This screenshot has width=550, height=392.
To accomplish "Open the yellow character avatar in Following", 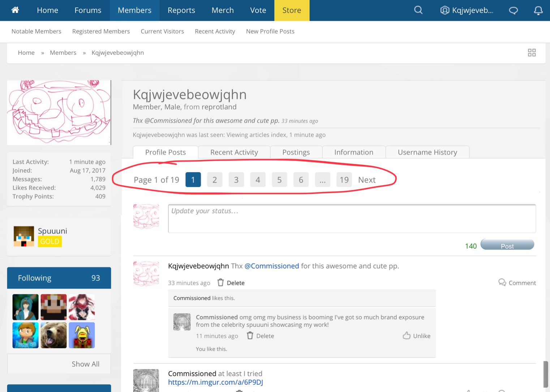I will [82, 335].
